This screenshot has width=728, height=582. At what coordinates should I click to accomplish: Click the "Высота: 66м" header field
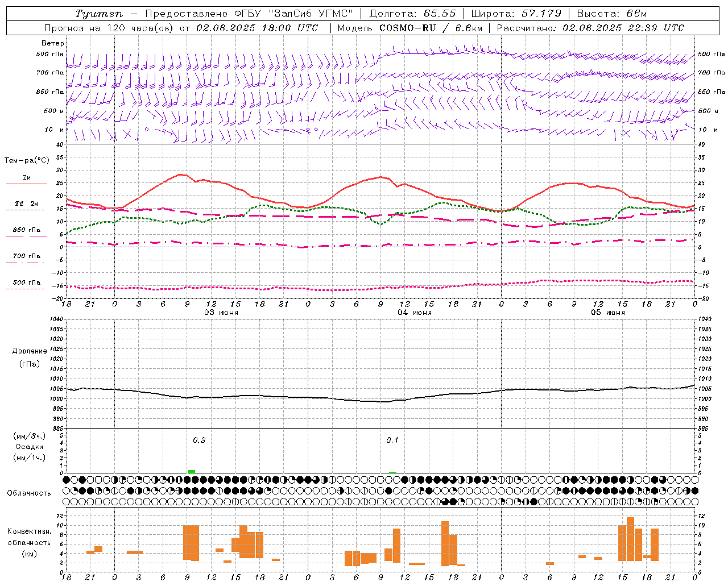612,14
